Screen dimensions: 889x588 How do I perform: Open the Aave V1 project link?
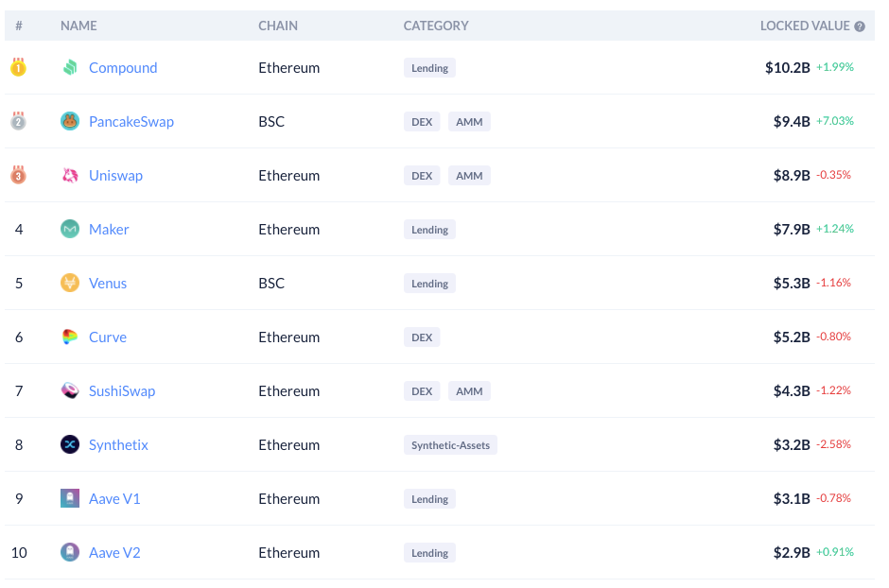(x=114, y=498)
